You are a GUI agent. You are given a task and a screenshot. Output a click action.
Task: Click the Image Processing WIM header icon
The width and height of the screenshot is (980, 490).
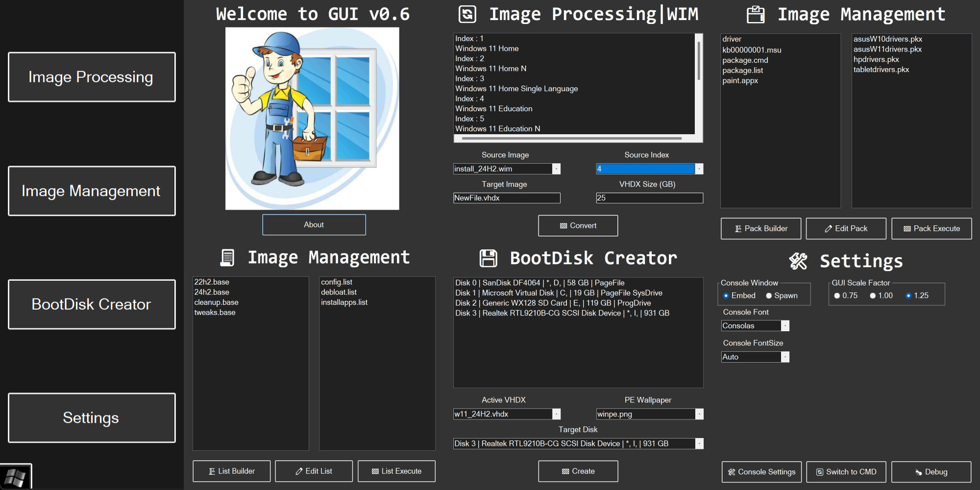point(467,14)
